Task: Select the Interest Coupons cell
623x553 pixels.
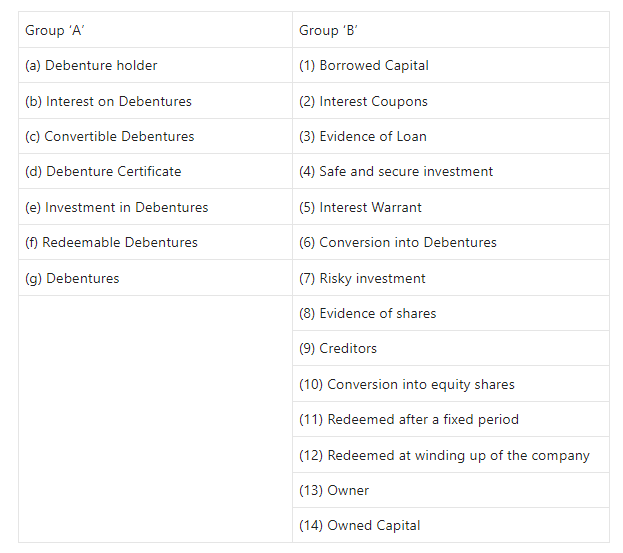Action: click(451, 101)
